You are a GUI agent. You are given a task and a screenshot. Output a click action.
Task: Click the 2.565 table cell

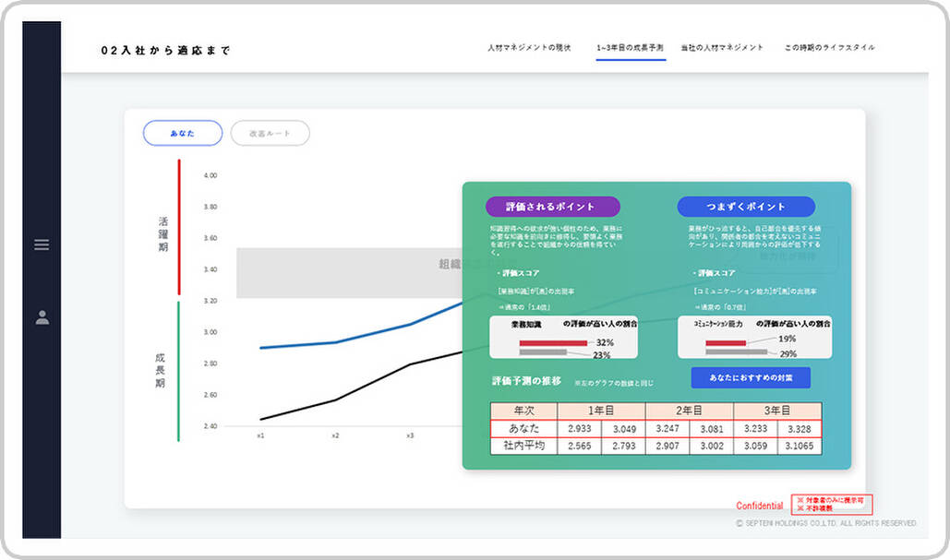click(x=579, y=446)
